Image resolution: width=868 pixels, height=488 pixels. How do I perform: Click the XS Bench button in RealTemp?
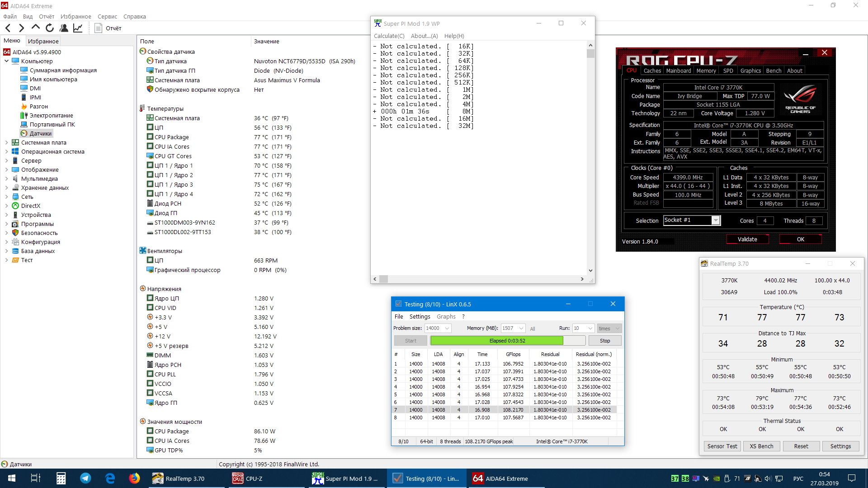click(761, 446)
